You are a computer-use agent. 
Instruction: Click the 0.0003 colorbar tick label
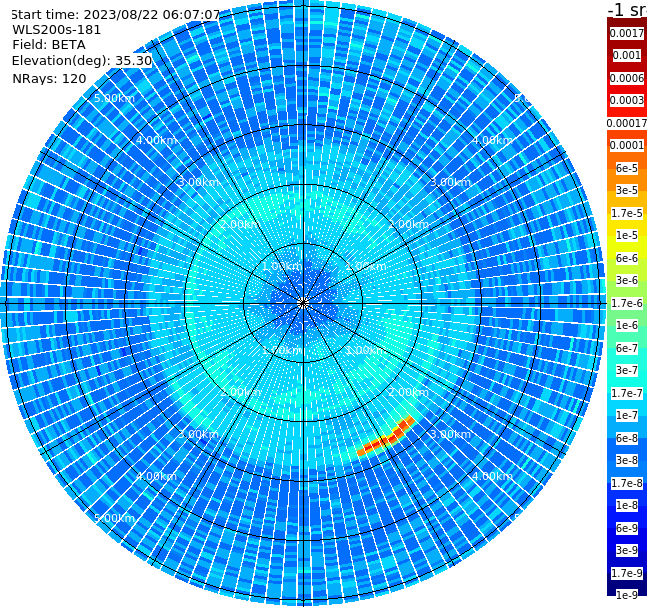point(627,100)
